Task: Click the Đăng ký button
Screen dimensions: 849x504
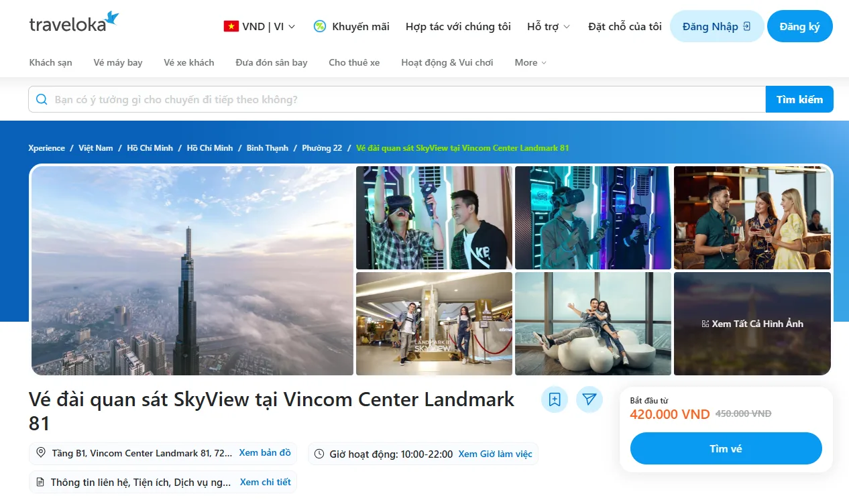Action: point(800,27)
